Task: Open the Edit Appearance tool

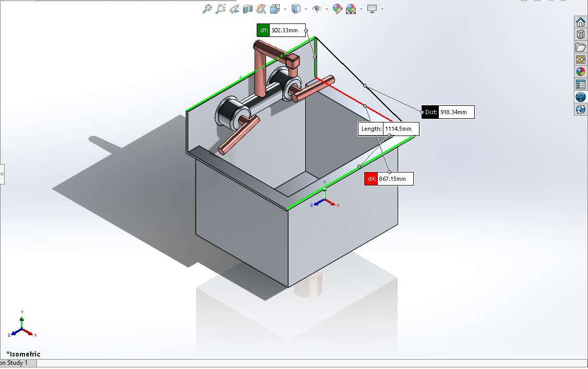Action: pos(338,9)
